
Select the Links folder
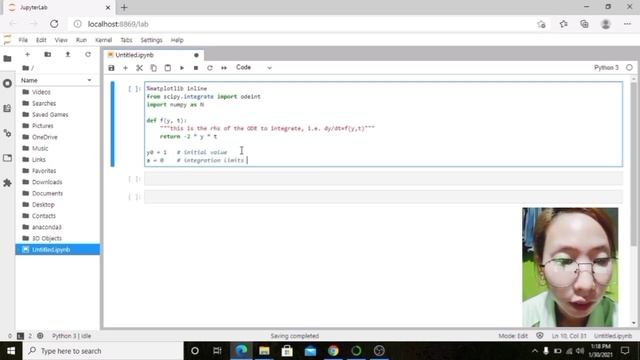[58, 160]
